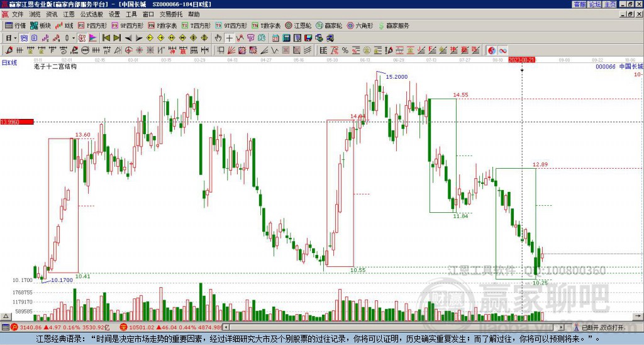This screenshot has height=345, width=644.
Task: Open the 文件 menu
Action: pos(18,14)
